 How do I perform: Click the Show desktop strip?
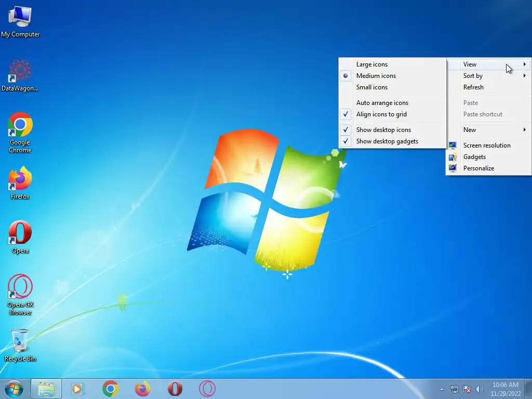[528, 389]
